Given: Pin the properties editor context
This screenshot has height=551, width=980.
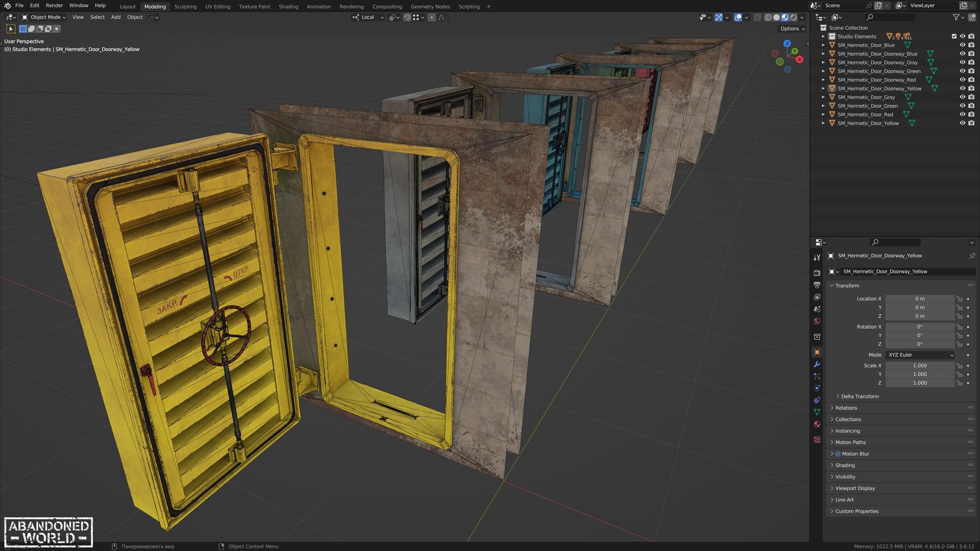Looking at the screenshot, I should 972,256.
